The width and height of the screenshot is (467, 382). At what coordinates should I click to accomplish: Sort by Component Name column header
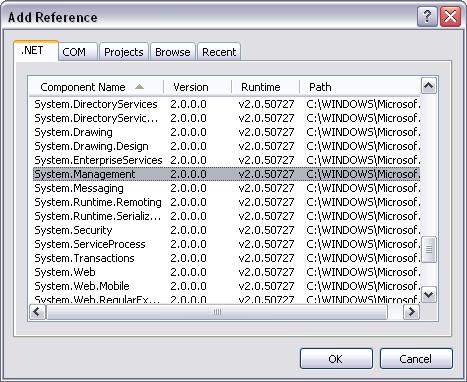[x=96, y=87]
